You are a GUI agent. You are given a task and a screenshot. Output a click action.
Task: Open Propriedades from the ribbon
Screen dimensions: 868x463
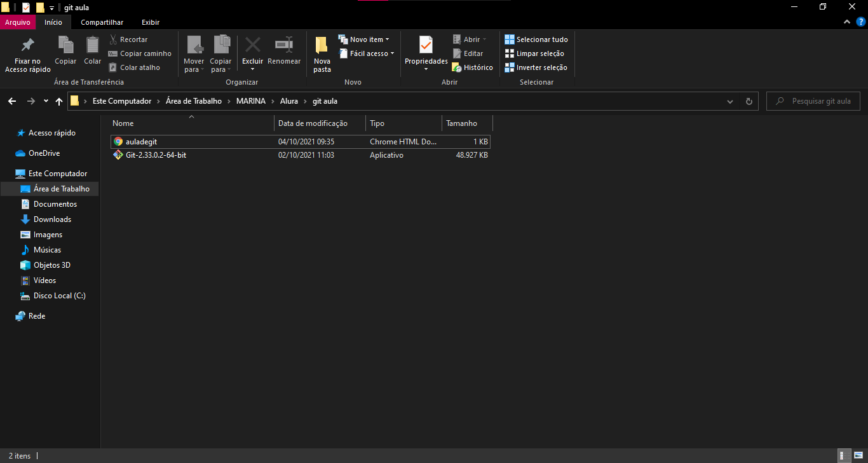coord(426,54)
